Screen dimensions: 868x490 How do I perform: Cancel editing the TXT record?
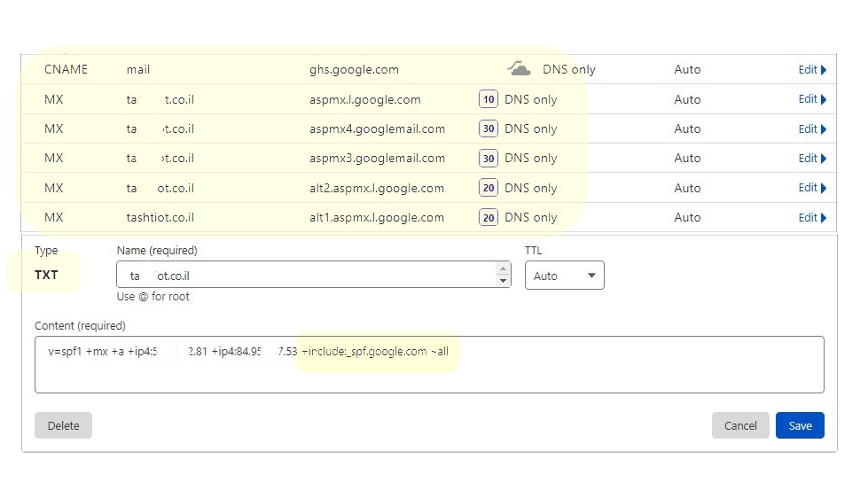(x=739, y=425)
